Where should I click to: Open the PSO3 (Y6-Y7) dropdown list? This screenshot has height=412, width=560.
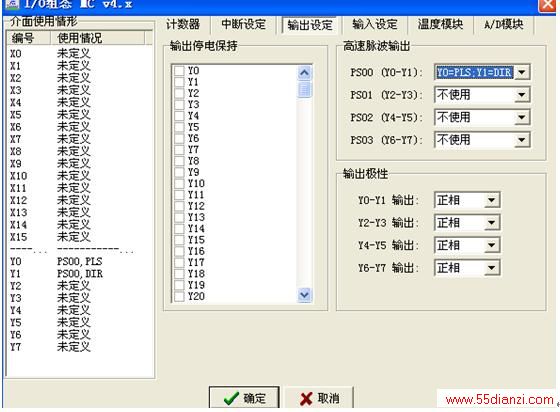pos(522,140)
